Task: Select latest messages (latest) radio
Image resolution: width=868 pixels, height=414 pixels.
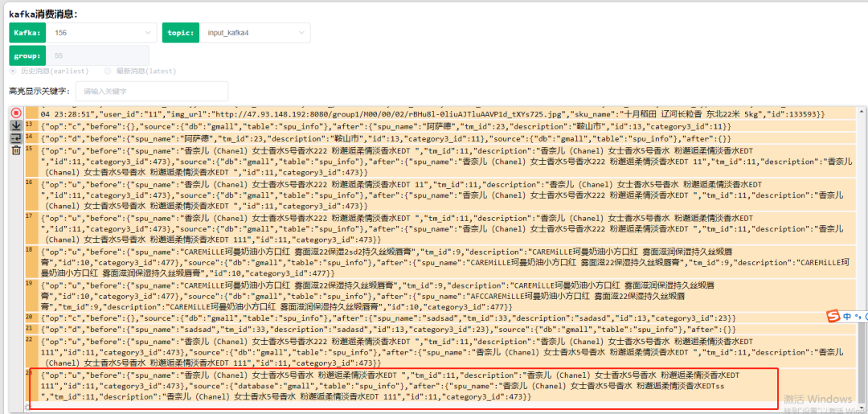Action: tap(108, 71)
